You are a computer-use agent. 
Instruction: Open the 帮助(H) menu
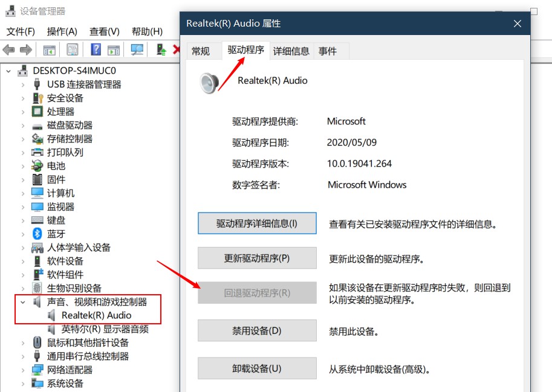tap(147, 31)
